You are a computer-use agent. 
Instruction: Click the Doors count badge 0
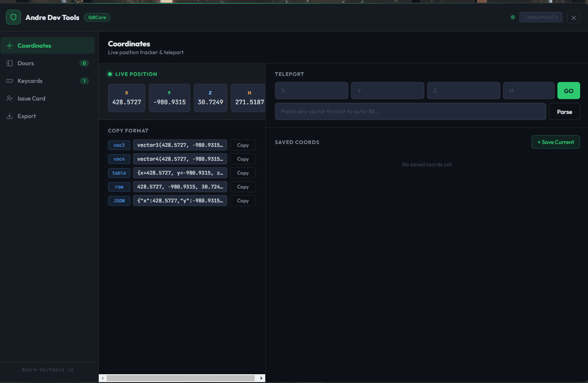(x=84, y=63)
